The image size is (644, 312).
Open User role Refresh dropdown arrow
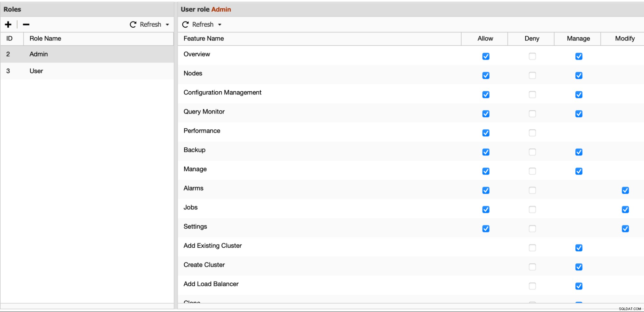click(x=220, y=25)
